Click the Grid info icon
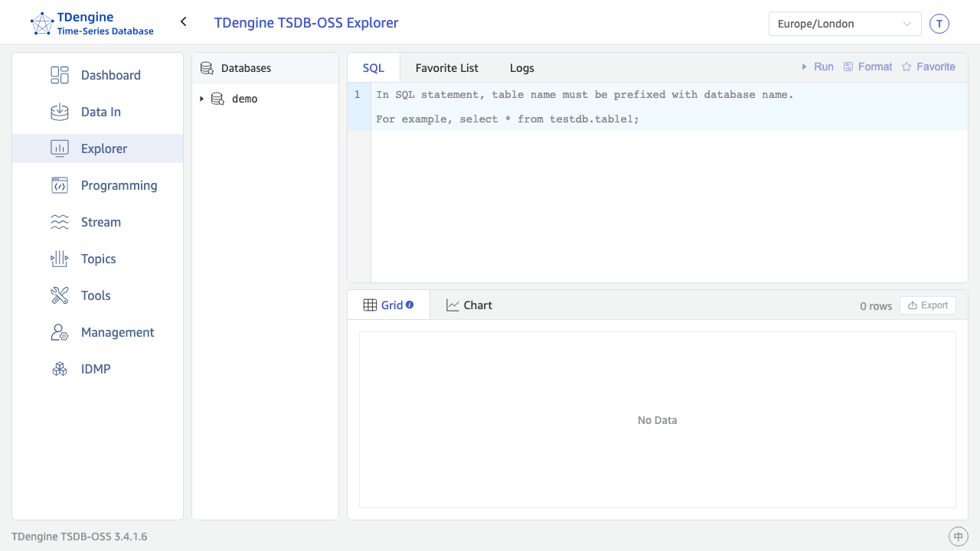980x551 pixels. tap(410, 305)
